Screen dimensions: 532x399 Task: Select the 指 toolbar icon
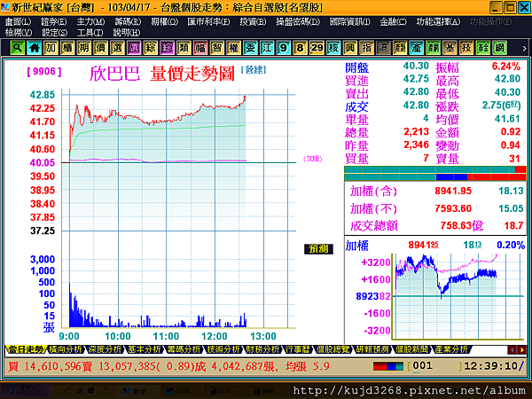366,48
